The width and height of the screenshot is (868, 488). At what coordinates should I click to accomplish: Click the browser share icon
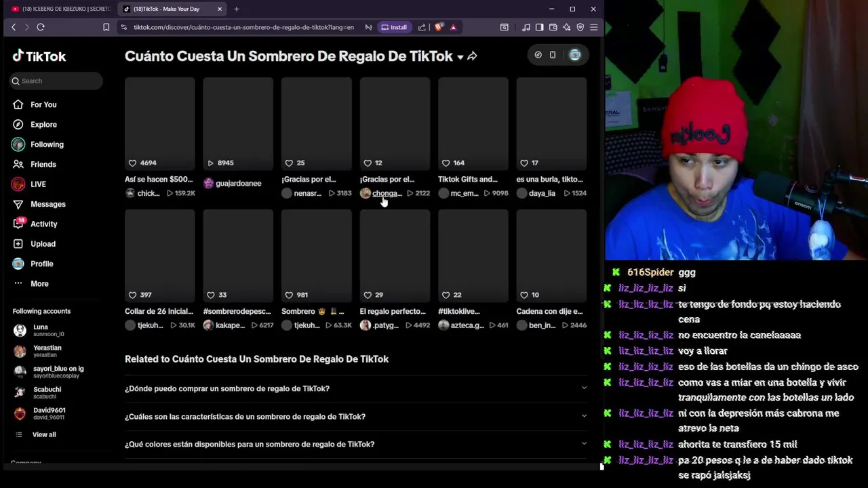(x=422, y=27)
